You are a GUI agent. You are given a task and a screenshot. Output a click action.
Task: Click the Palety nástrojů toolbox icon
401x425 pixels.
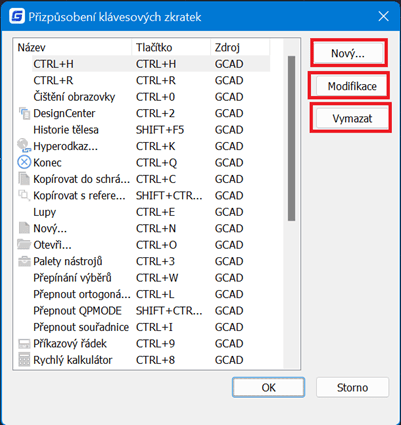click(x=24, y=261)
